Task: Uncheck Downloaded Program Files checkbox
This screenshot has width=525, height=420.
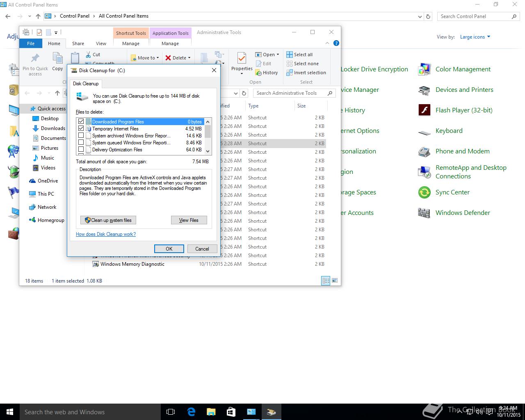Action: pyautogui.click(x=81, y=121)
